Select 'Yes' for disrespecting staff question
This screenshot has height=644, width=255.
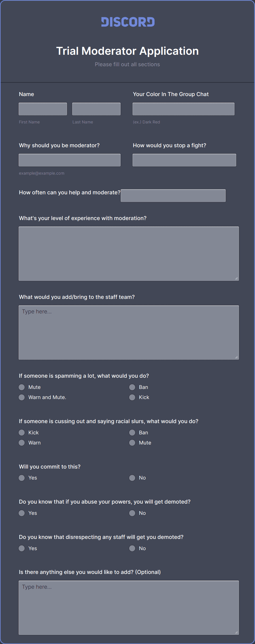pyautogui.click(x=22, y=548)
